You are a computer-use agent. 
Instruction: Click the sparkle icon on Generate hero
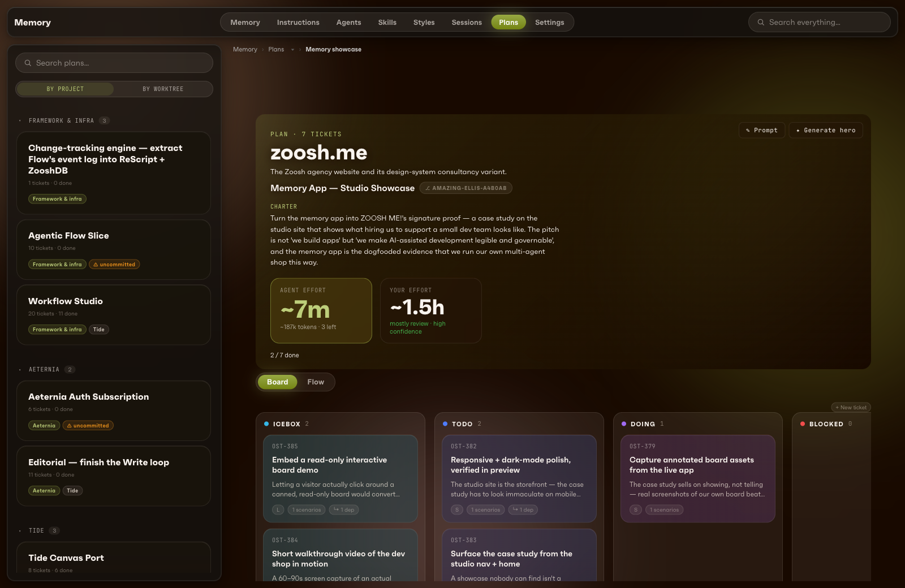798,131
